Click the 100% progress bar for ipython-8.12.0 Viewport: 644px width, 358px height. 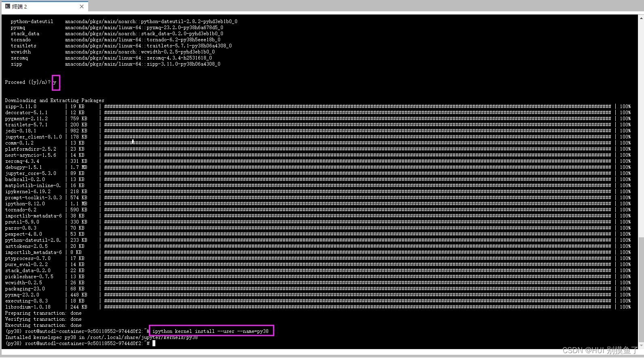(358, 204)
